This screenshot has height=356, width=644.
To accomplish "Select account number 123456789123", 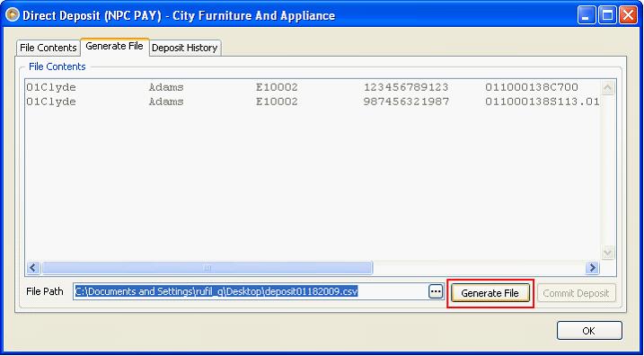I will (x=406, y=87).
